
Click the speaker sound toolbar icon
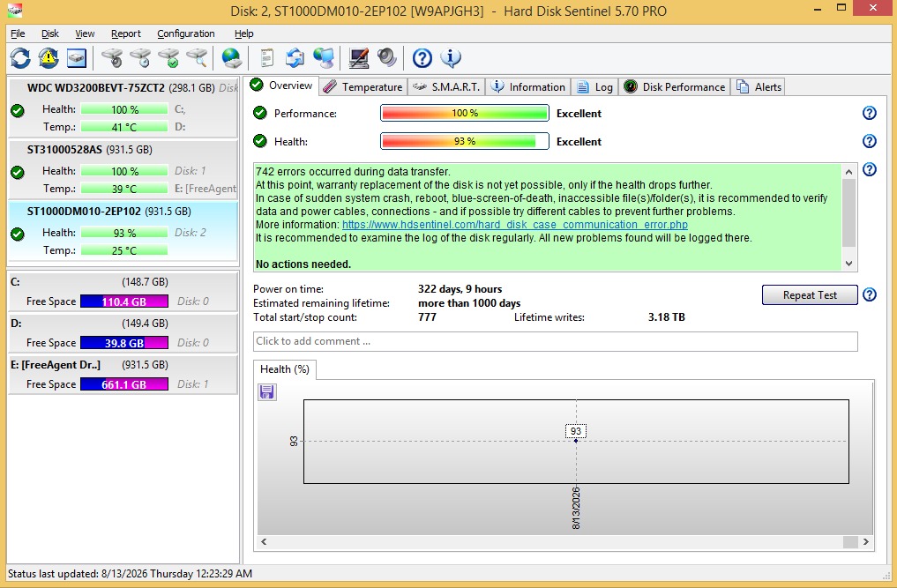pos(386,58)
